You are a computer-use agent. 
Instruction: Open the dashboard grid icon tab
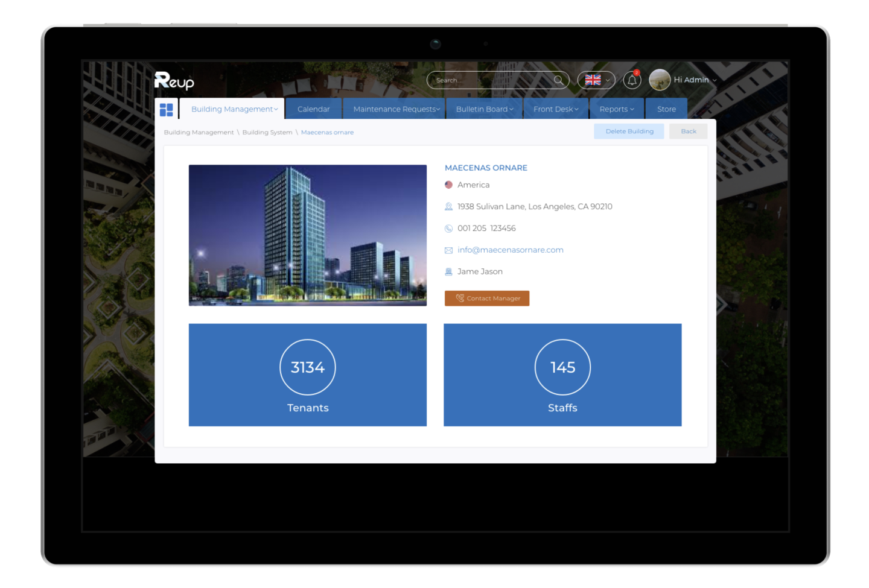(x=167, y=109)
